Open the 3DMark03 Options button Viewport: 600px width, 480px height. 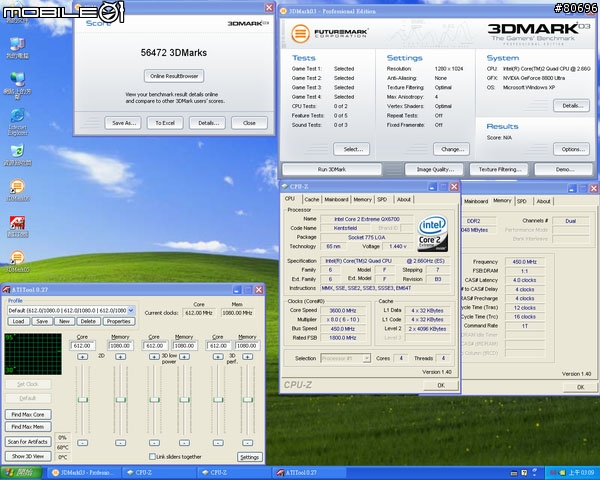572,149
